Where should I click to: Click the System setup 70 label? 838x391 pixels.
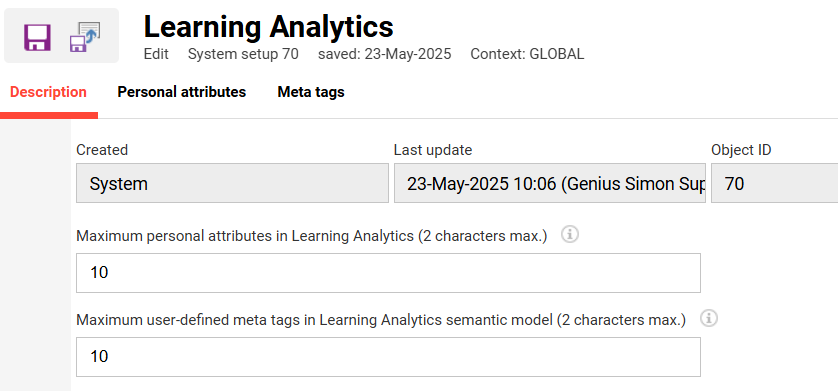[x=243, y=54]
